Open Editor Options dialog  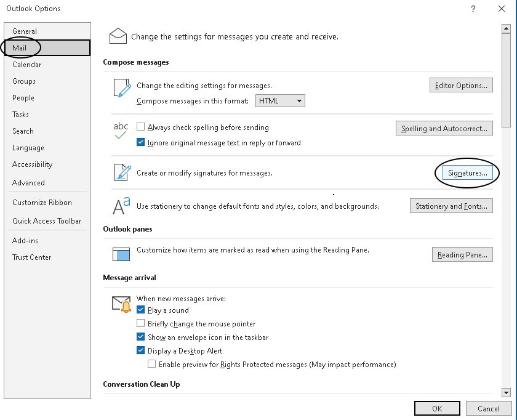point(461,85)
